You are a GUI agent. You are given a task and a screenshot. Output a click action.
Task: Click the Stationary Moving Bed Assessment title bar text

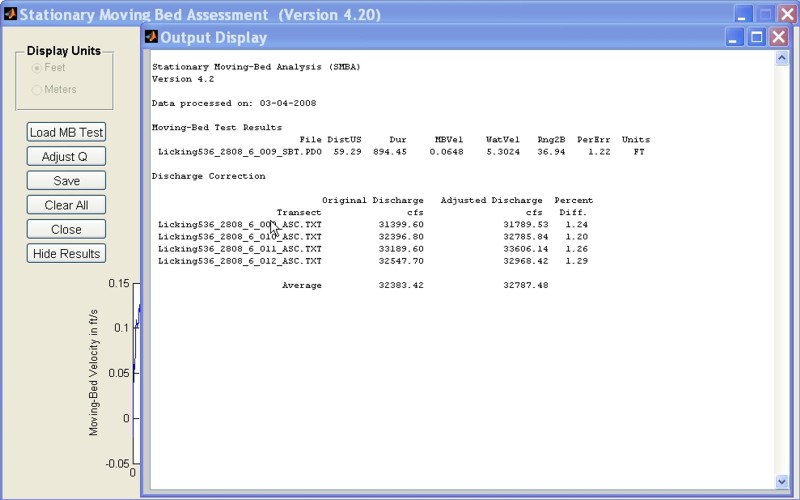point(200,14)
